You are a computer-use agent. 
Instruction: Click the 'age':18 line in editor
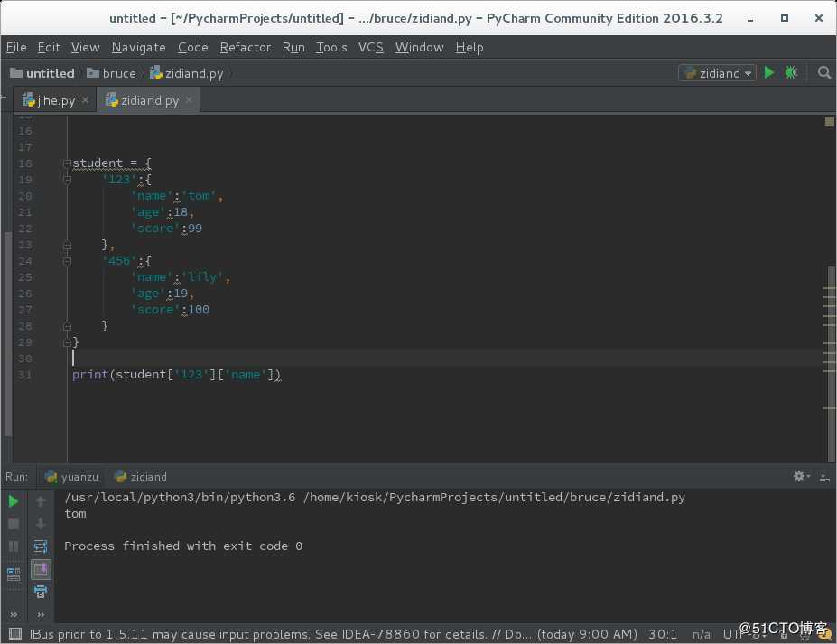click(163, 212)
